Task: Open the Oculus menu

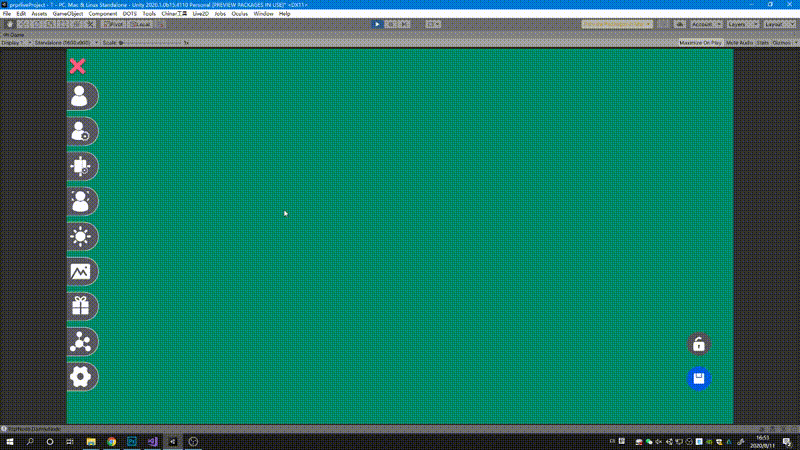Action: [x=239, y=14]
